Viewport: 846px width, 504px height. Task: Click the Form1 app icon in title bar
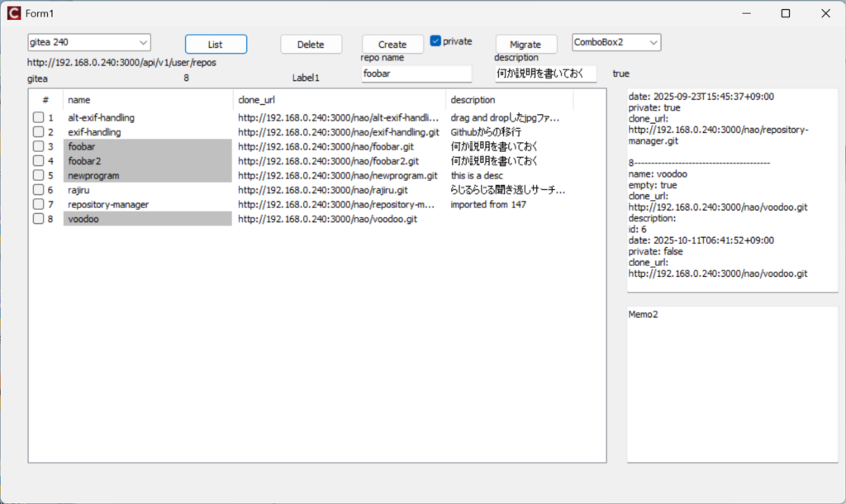(13, 13)
